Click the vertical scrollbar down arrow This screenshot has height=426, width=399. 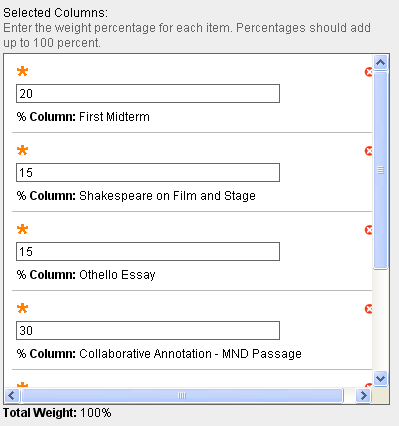(380, 379)
